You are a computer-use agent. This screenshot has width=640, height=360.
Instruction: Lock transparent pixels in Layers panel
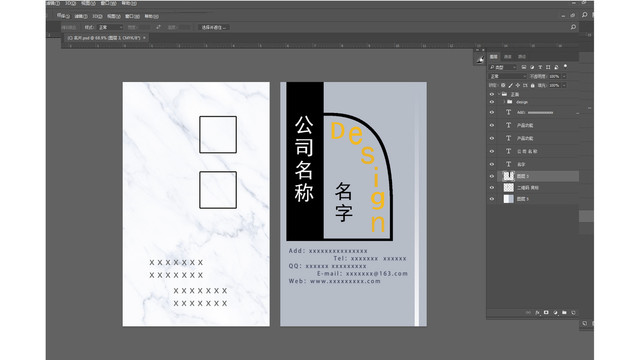503,85
